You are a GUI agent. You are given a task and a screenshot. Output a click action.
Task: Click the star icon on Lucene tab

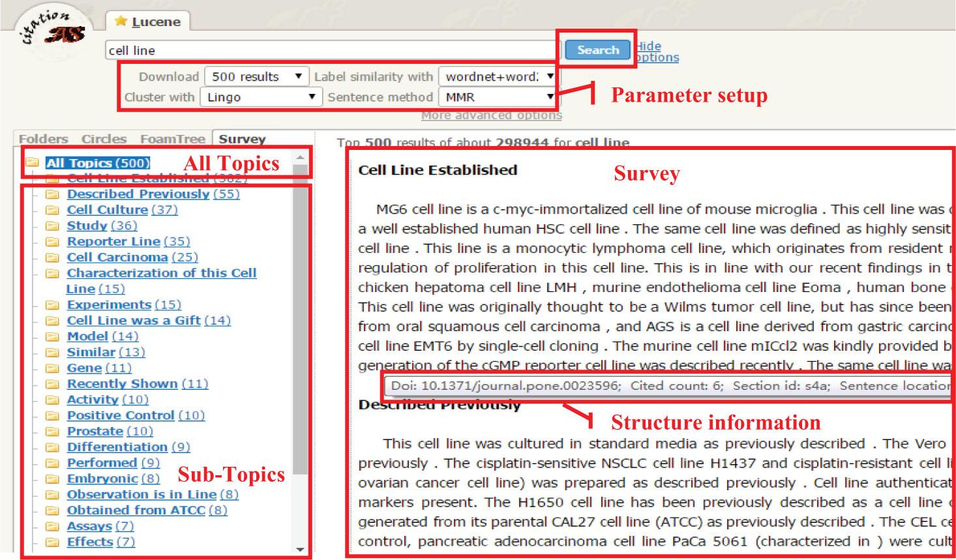121,22
